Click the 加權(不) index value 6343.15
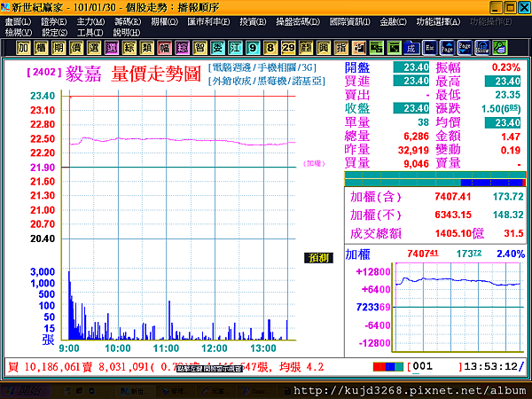This screenshot has height=399, width=532. coord(453,215)
